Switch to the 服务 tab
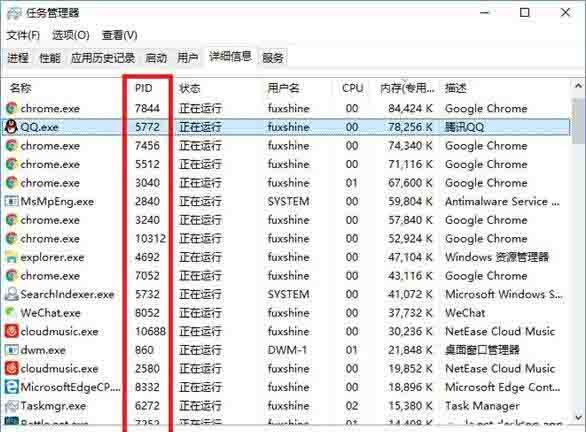 [272, 58]
